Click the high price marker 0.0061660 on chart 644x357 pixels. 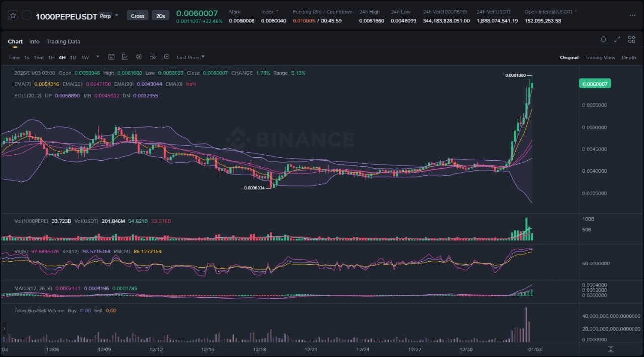(516, 75)
